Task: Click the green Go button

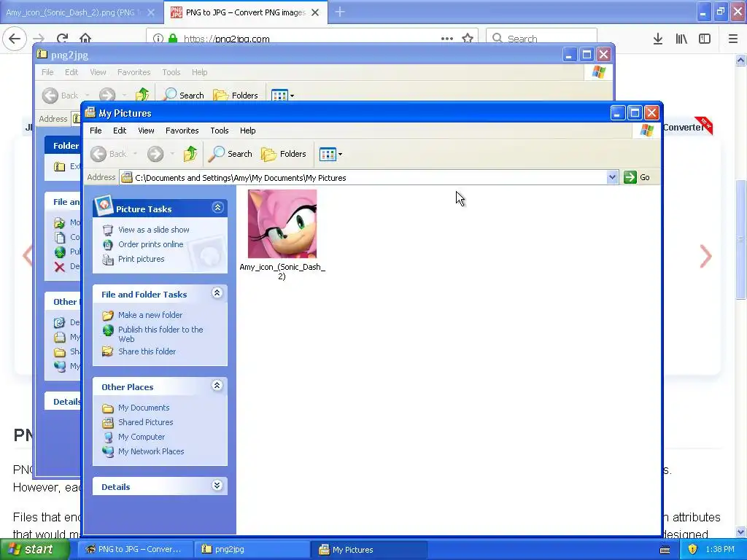Action: [637, 177]
